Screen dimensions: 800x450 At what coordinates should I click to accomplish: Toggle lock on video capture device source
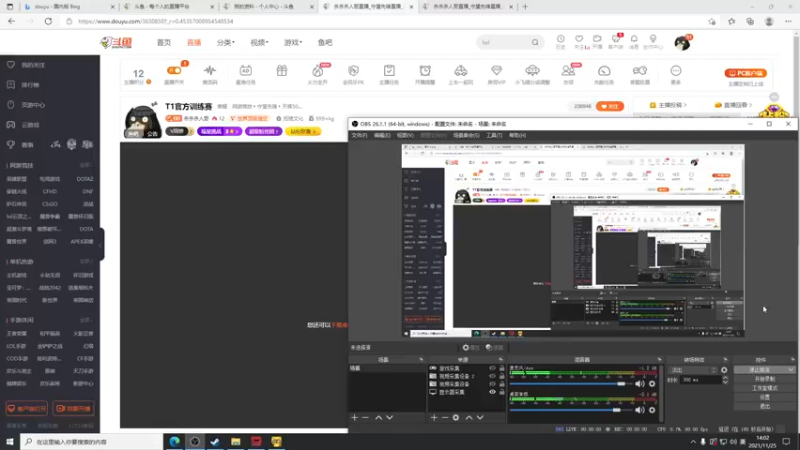tap(502, 384)
